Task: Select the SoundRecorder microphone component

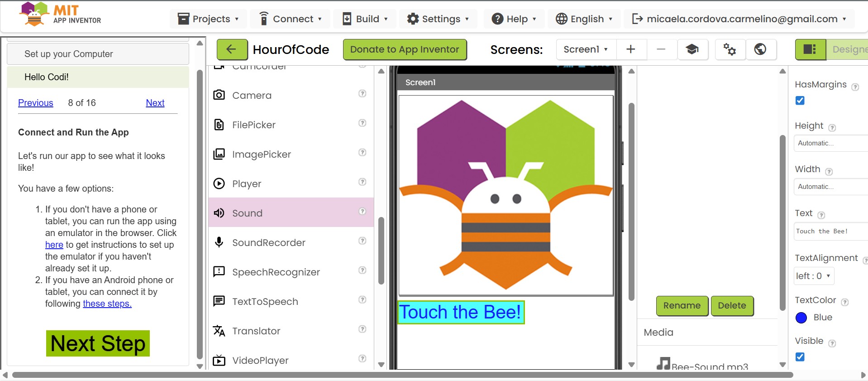Action: click(291, 242)
